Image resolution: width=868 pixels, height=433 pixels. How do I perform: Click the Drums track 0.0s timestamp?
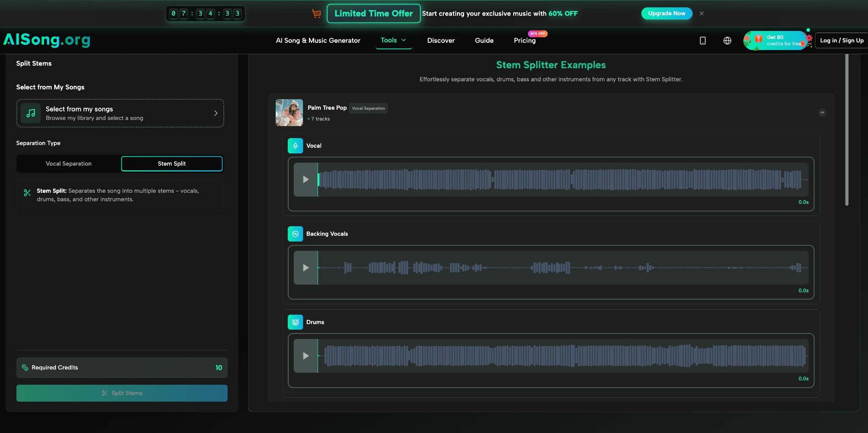[x=804, y=379]
